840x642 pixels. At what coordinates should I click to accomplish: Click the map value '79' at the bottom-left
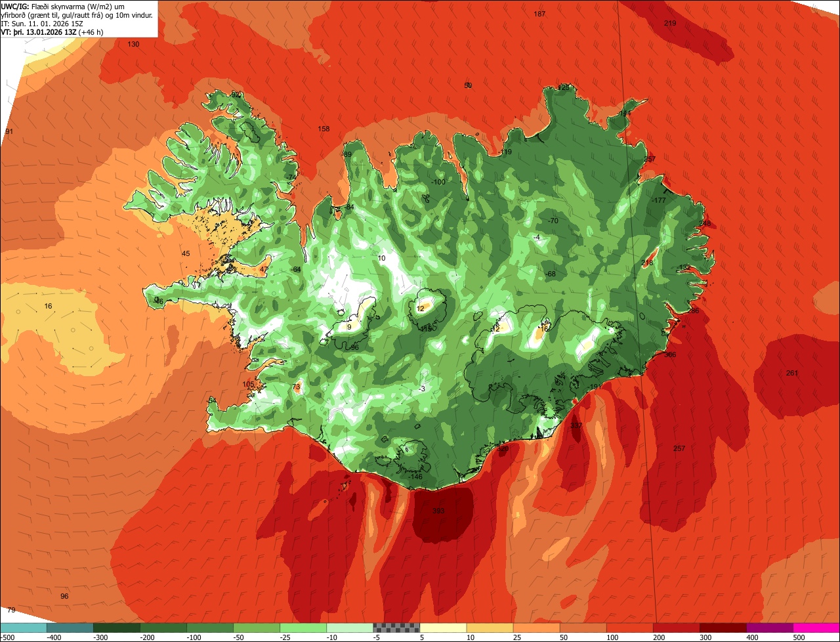(x=11, y=610)
